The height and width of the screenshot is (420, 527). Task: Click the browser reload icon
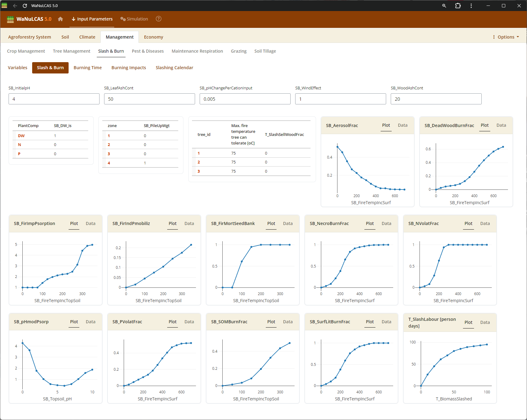point(25,6)
